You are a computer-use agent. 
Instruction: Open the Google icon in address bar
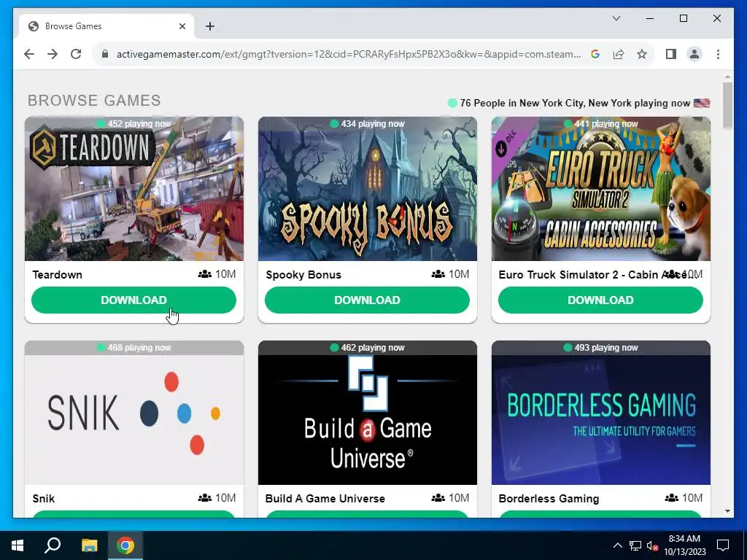pos(595,54)
